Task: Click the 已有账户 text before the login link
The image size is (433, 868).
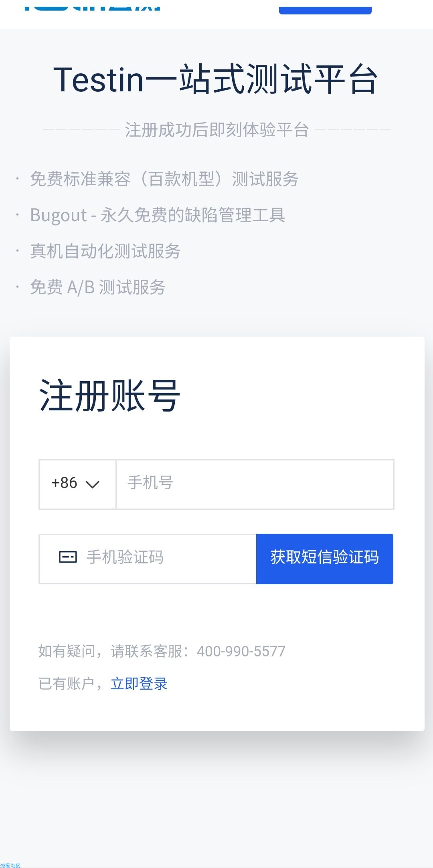Action: (66, 684)
